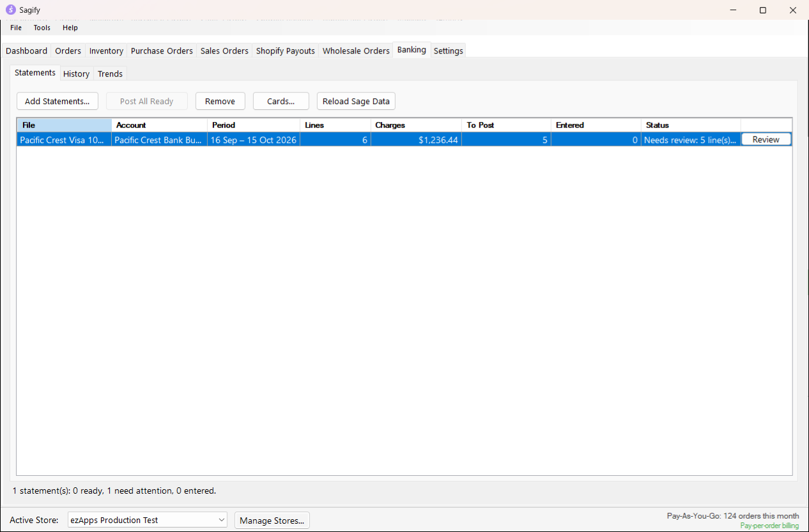
Task: View the Wholesale Orders tab
Action: 356,50
